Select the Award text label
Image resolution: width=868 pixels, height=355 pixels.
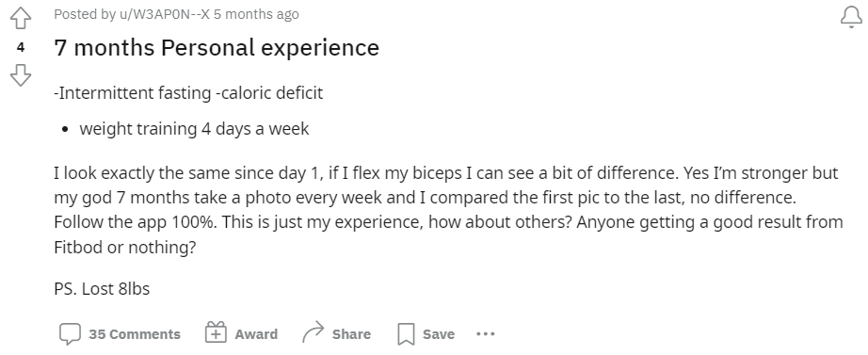(x=256, y=334)
